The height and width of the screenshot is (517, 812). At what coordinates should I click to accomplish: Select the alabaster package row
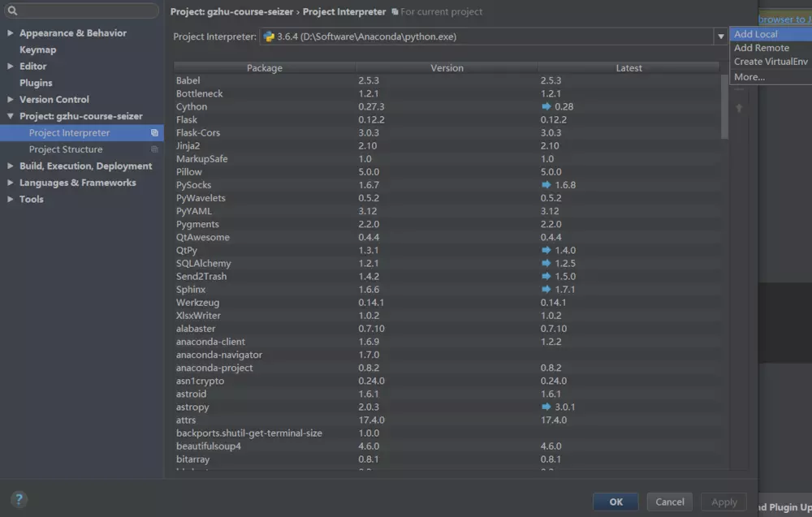(447, 329)
